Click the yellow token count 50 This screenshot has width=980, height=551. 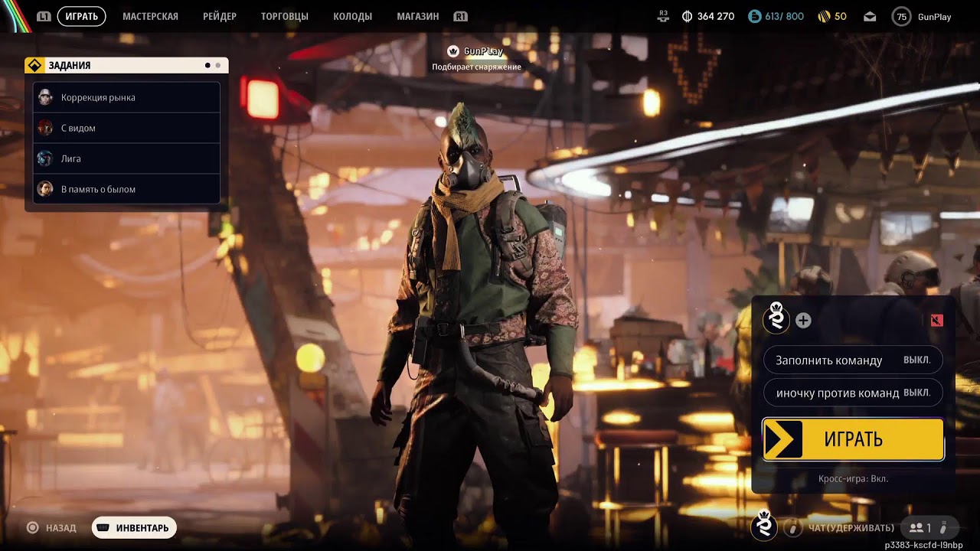(841, 16)
